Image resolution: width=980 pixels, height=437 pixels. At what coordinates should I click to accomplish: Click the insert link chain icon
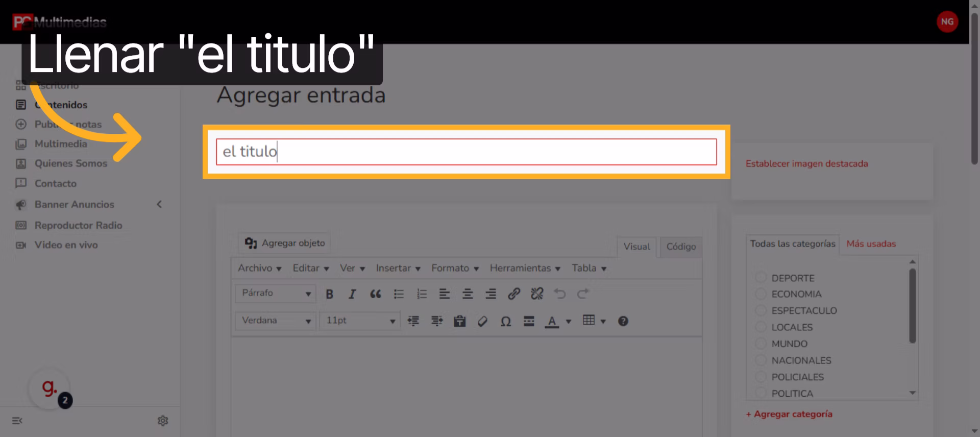(513, 294)
